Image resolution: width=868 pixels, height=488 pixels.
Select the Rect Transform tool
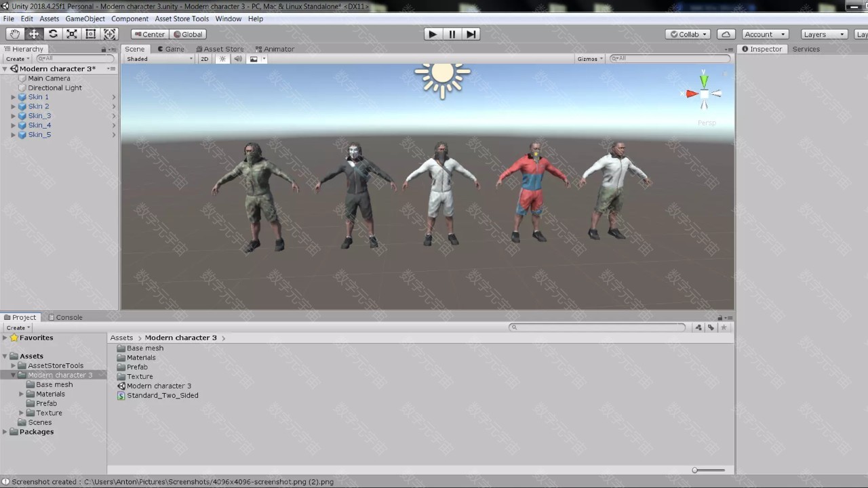(x=90, y=34)
